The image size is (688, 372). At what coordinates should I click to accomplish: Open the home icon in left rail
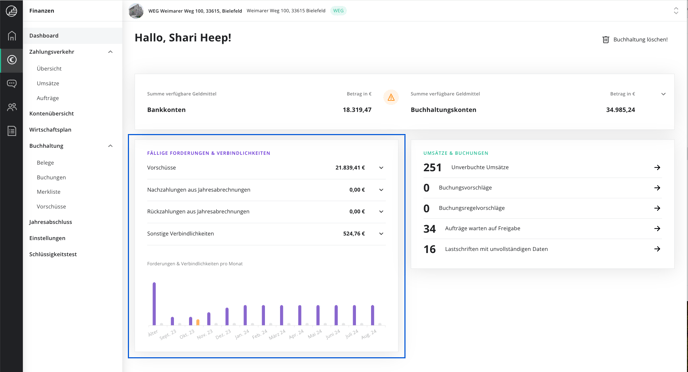11,36
